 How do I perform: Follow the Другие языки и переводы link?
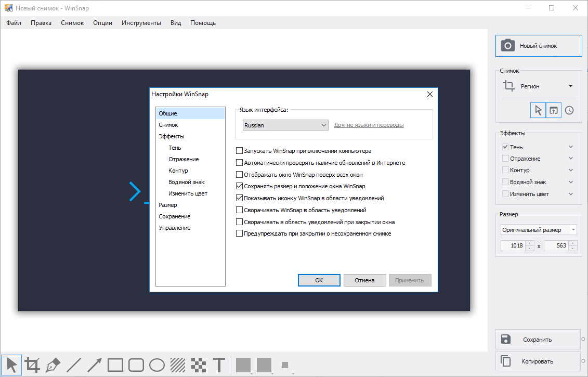click(x=369, y=125)
